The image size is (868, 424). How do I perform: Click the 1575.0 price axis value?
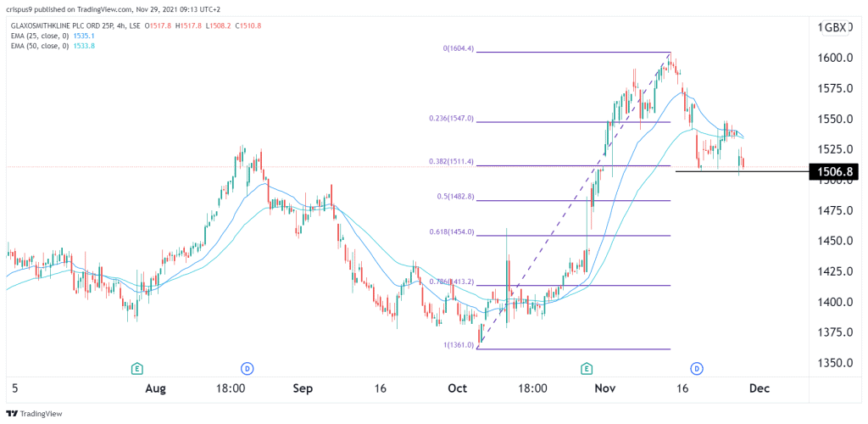(x=833, y=88)
